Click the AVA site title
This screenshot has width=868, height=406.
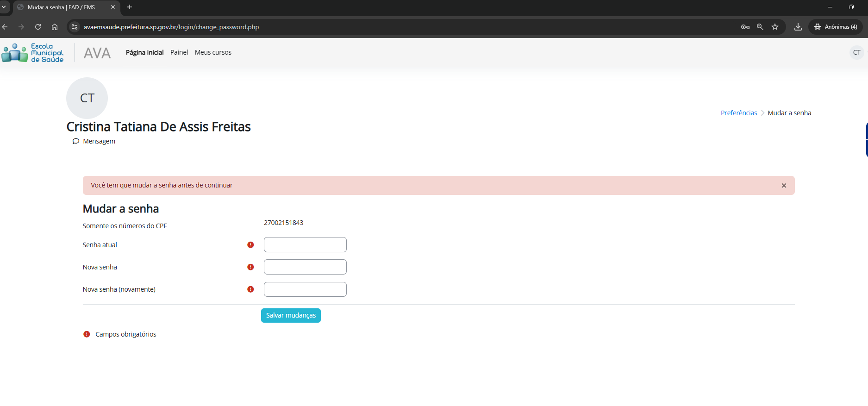coord(97,53)
